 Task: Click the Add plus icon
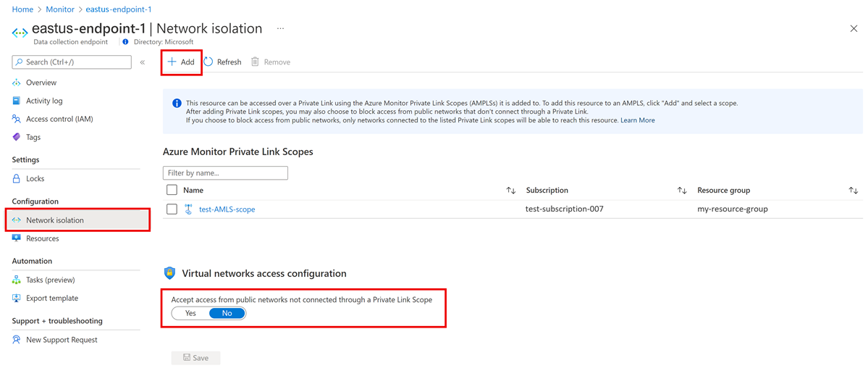click(172, 62)
